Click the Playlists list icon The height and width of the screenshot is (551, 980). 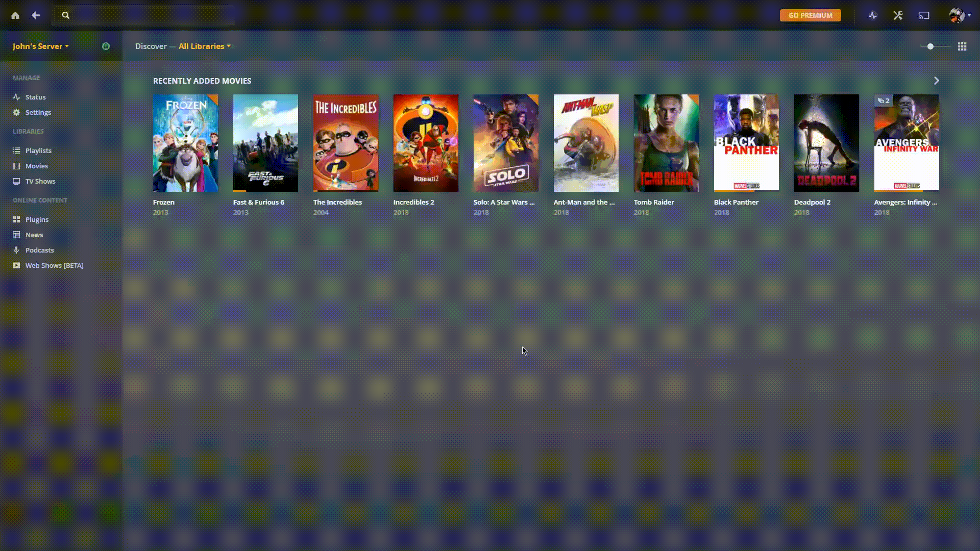[16, 151]
